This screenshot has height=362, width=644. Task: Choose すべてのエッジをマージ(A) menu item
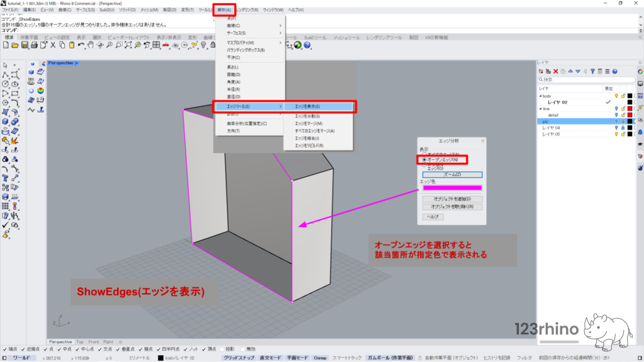(x=318, y=131)
